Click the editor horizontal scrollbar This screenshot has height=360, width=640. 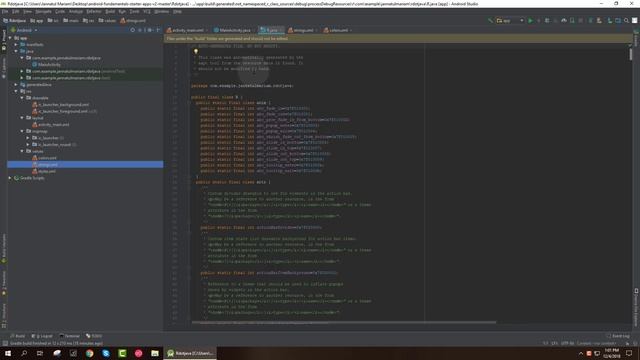(x=344, y=322)
